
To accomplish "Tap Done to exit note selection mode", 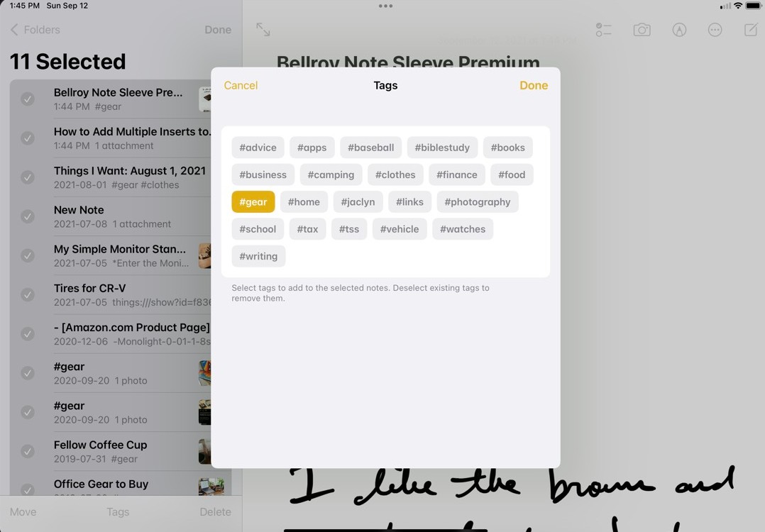I will pyautogui.click(x=217, y=30).
